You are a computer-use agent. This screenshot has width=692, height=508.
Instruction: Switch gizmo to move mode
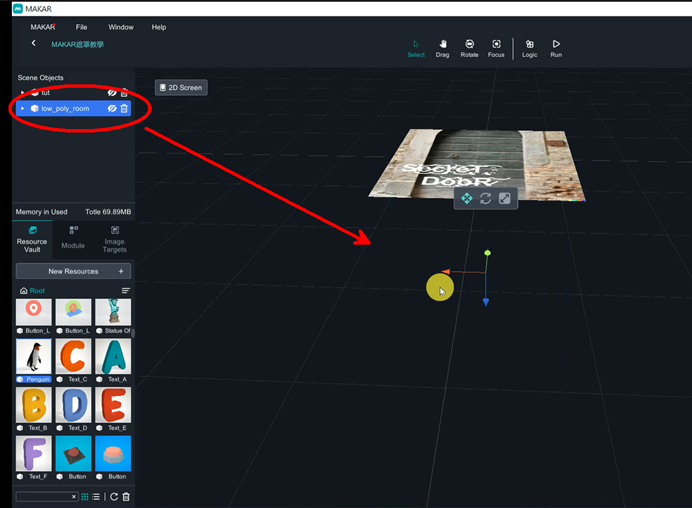point(467,199)
